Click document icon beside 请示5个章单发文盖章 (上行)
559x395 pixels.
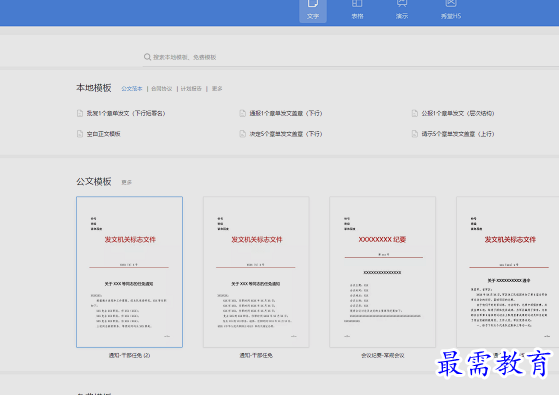point(415,134)
